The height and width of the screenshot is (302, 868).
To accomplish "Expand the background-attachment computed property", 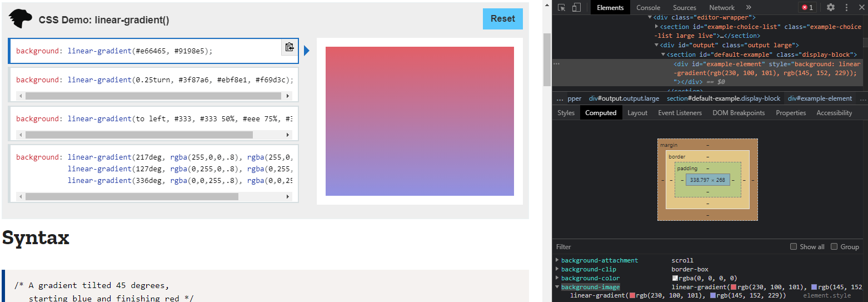I will coord(557,260).
